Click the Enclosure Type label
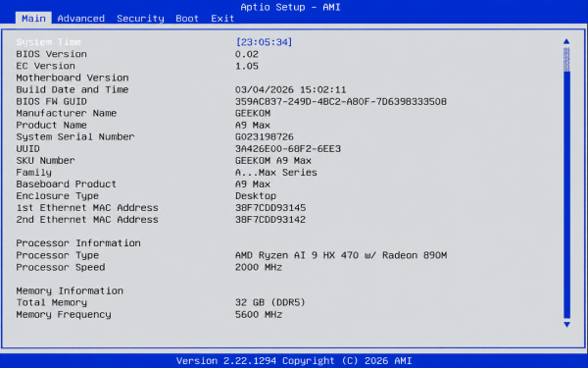Screen dimensions: 588x368 pyautogui.click(x=58, y=196)
